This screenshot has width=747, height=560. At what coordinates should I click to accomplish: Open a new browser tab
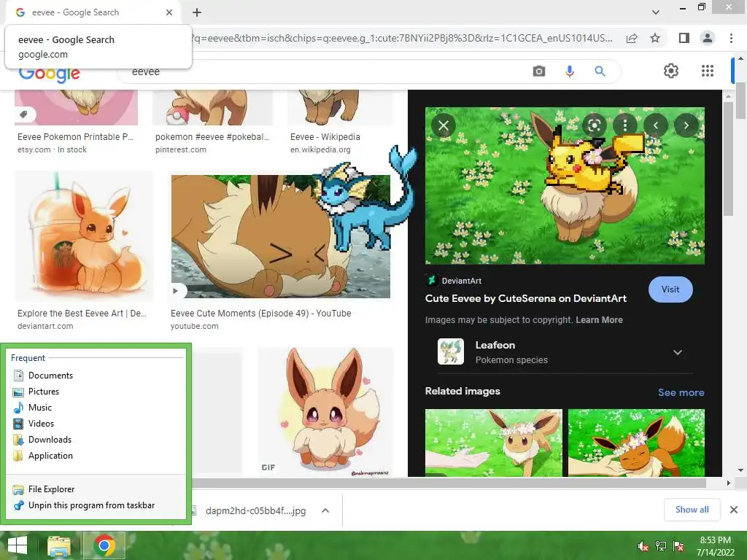coord(197,12)
